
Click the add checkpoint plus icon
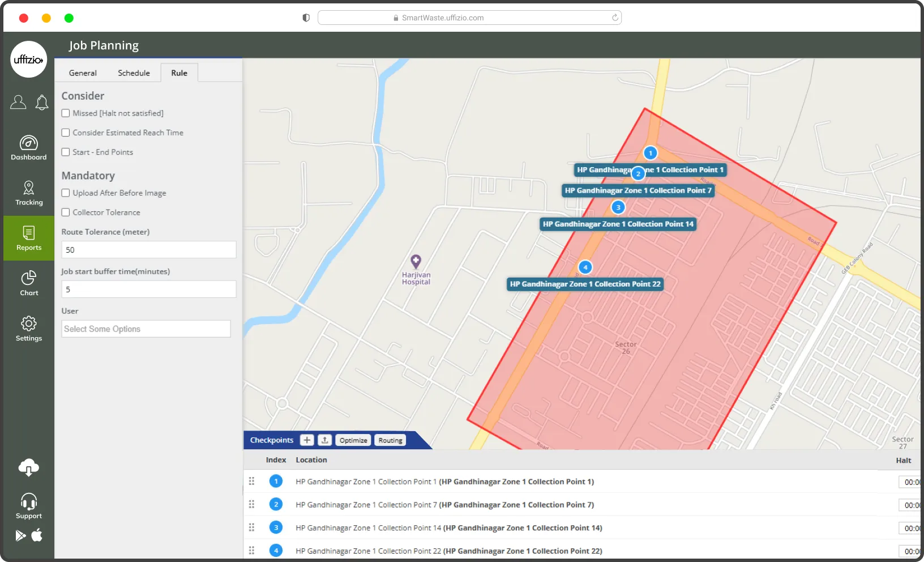(307, 440)
